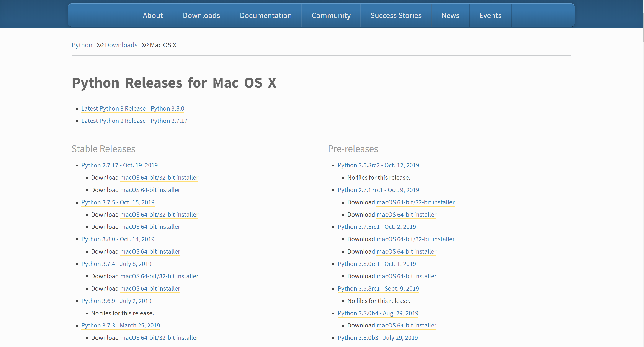This screenshot has height=347, width=644.
Task: Download Python 3.7.4 macOS 64-bit installer
Action: tap(150, 288)
